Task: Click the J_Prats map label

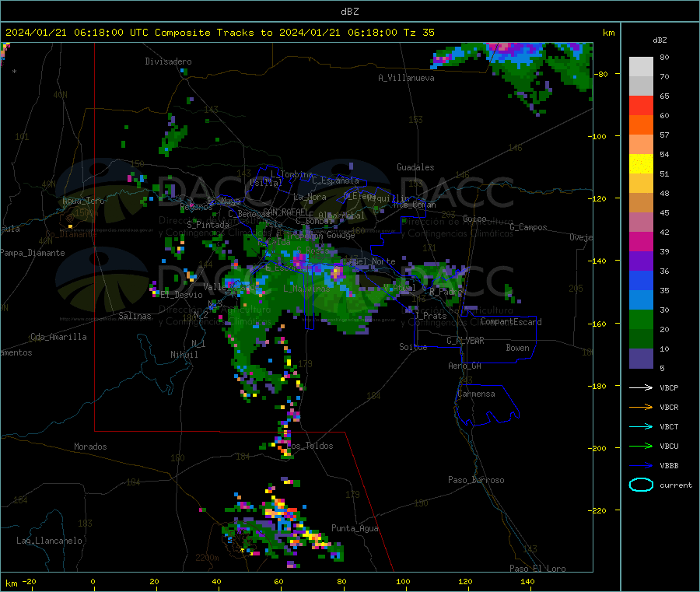Action: tap(430, 315)
